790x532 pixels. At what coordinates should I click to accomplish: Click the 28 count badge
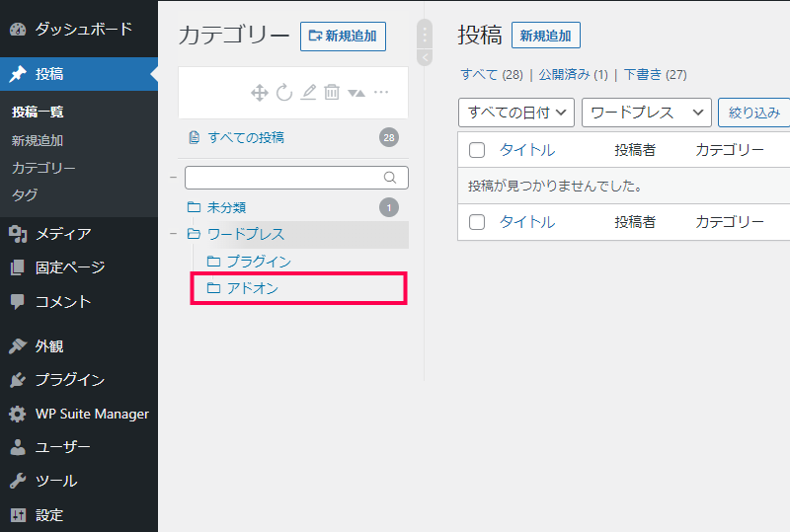pos(389,137)
